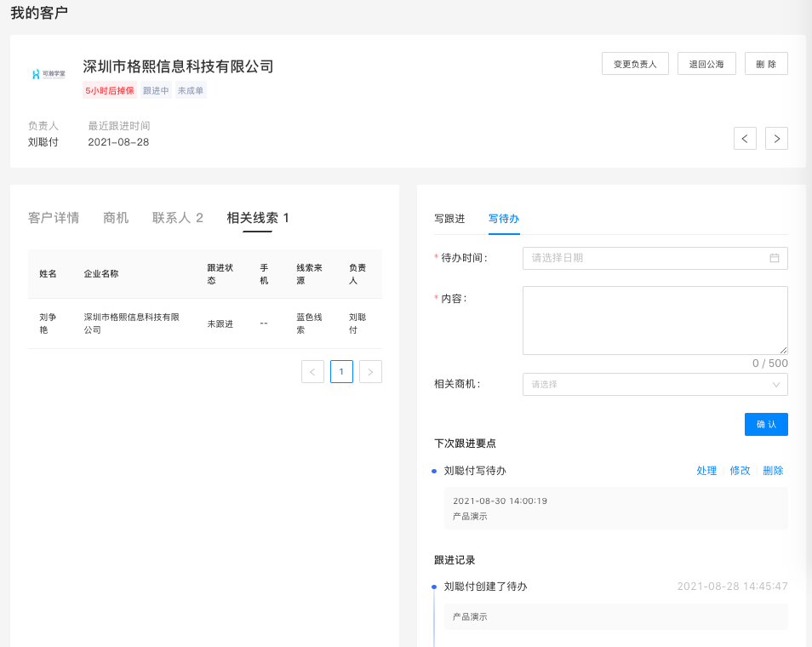Expand the 相关商机 dropdown
The height and width of the screenshot is (647, 812).
pyautogui.click(x=655, y=385)
